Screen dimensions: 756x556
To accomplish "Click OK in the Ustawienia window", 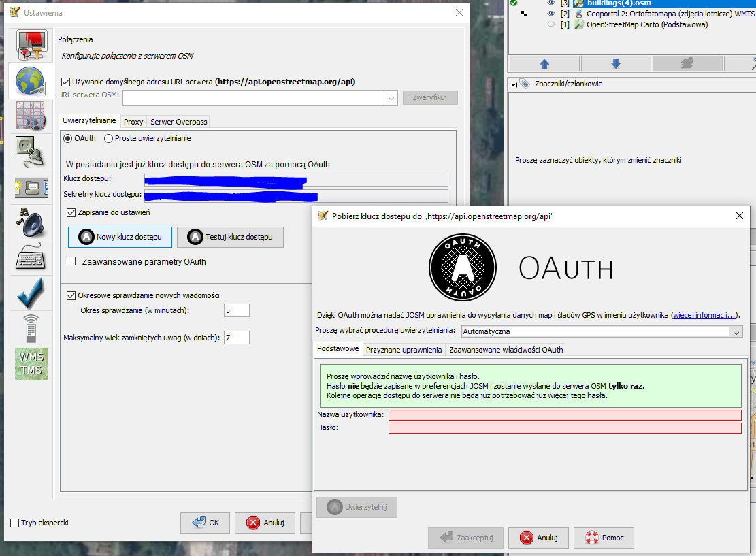I will click(x=205, y=523).
